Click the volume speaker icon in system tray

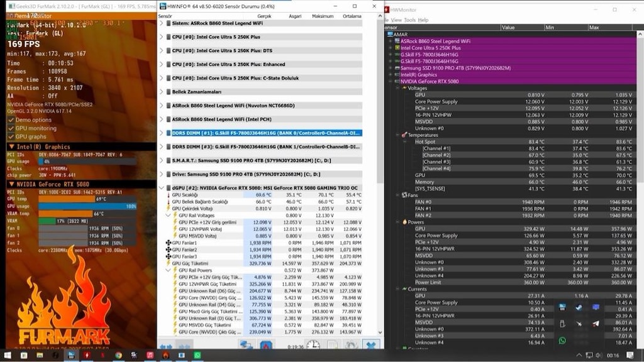click(x=599, y=355)
